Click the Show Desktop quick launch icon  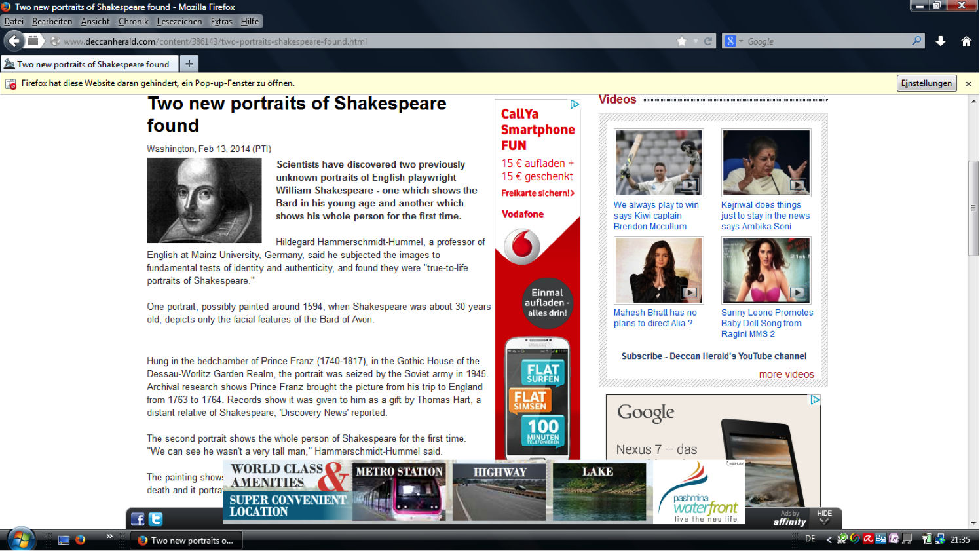[64, 540]
